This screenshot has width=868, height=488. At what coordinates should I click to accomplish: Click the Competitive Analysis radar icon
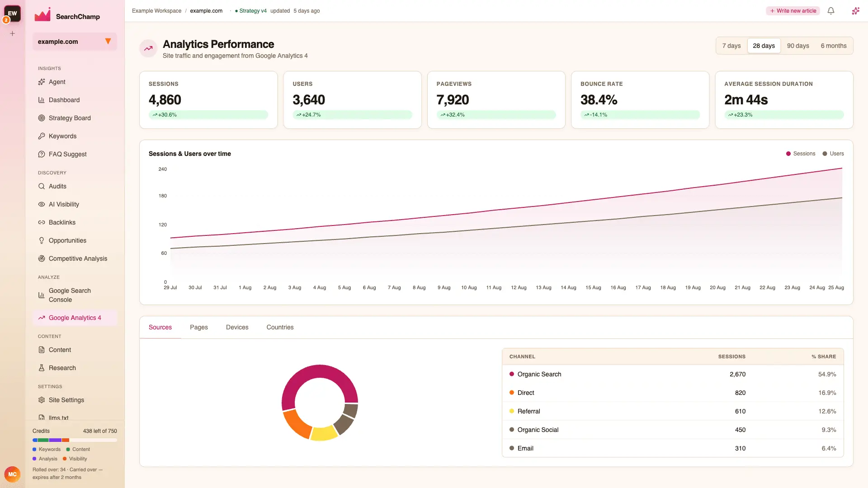tap(42, 258)
